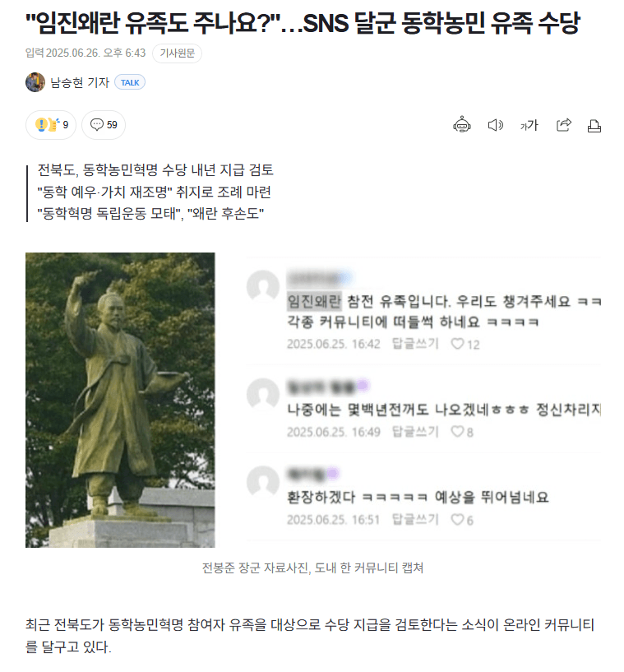Click reporter name 남승현 기자
Image resolution: width=624 pixels, height=672 pixels.
(80, 82)
